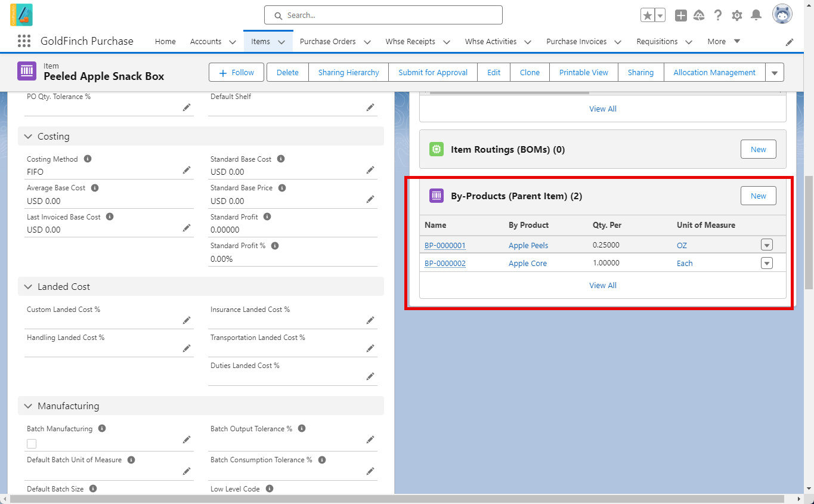Viewport: 814px width, 504px height.
Task: Show info for Low Level Code
Action: click(270, 489)
